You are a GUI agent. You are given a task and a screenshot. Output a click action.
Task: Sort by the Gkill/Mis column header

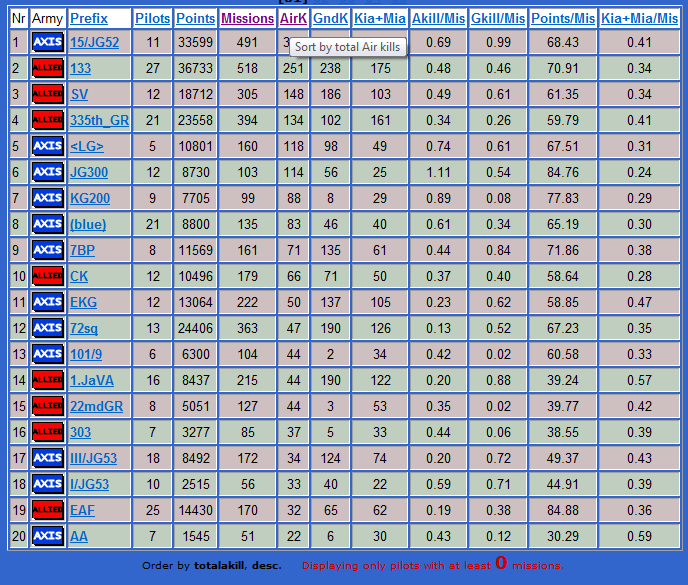point(498,18)
